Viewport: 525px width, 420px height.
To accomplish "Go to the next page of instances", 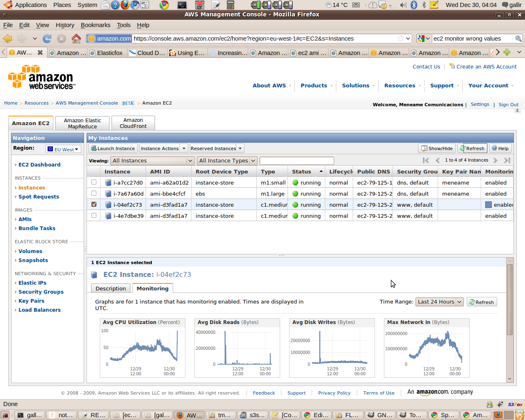I will point(495,160).
